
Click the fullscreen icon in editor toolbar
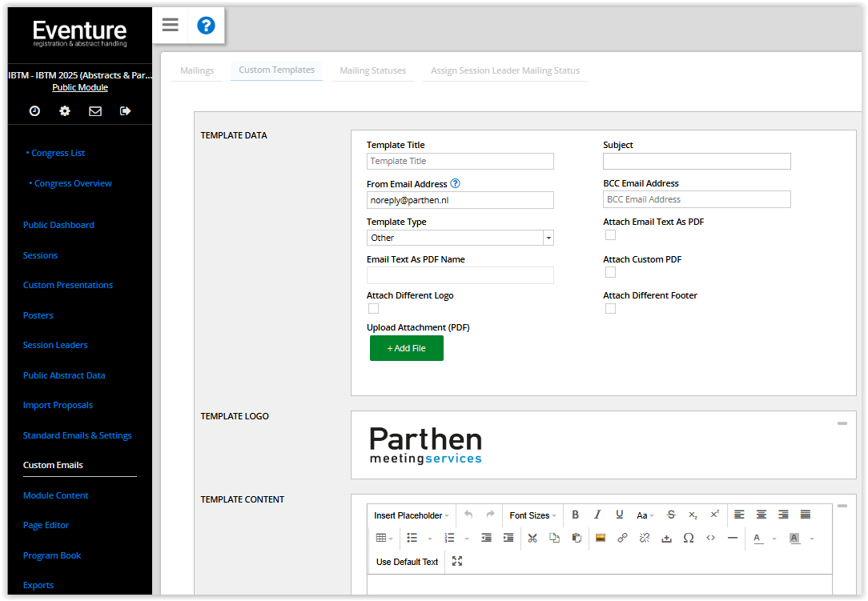pyautogui.click(x=457, y=561)
